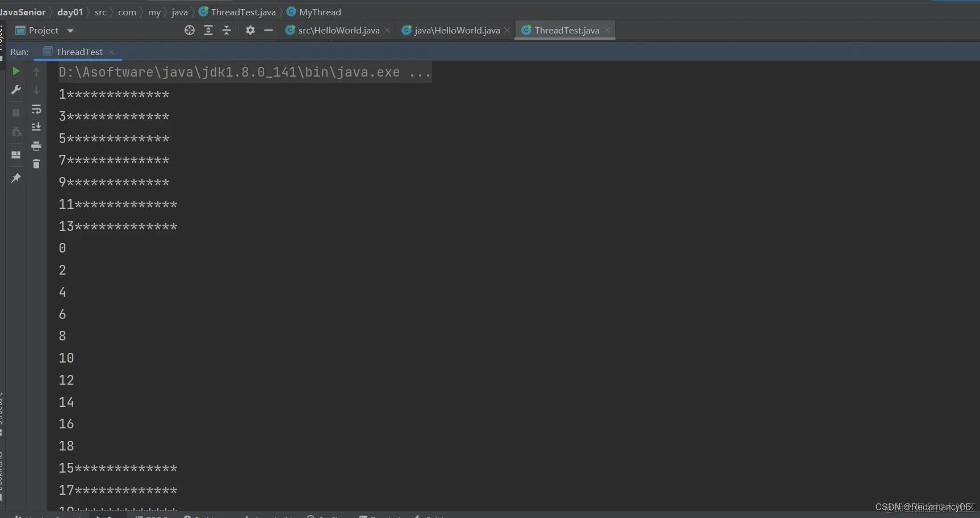Image resolution: width=980 pixels, height=518 pixels.
Task: Click output line 17*************
Action: pyautogui.click(x=118, y=490)
